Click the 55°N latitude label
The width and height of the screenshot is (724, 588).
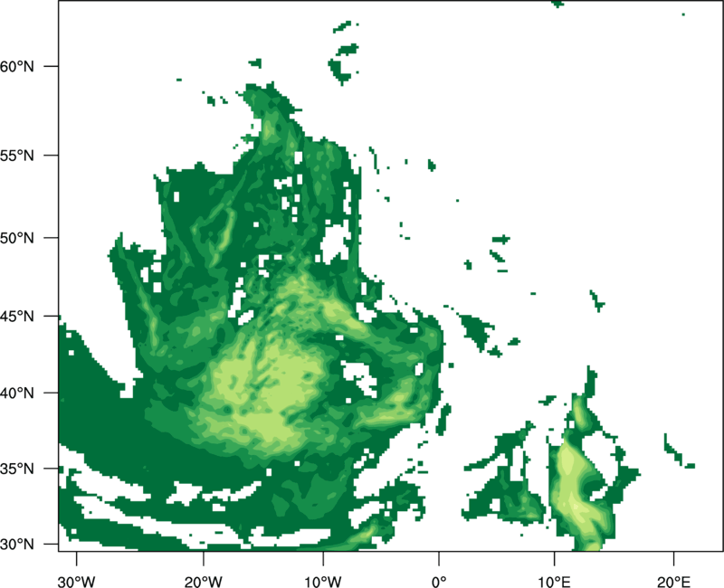[x=16, y=155]
